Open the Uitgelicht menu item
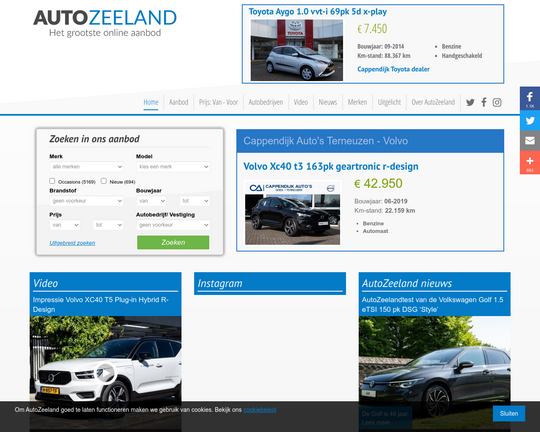The height and width of the screenshot is (432, 540). tap(389, 102)
